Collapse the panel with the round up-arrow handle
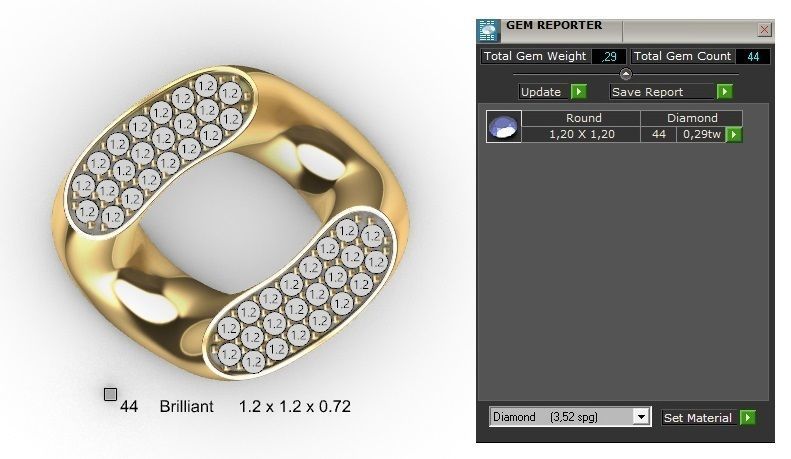 626,74
